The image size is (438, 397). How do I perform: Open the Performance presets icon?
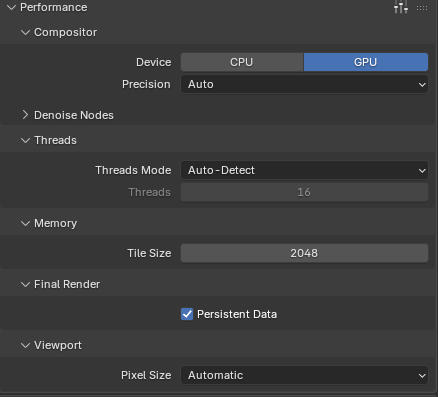401,7
